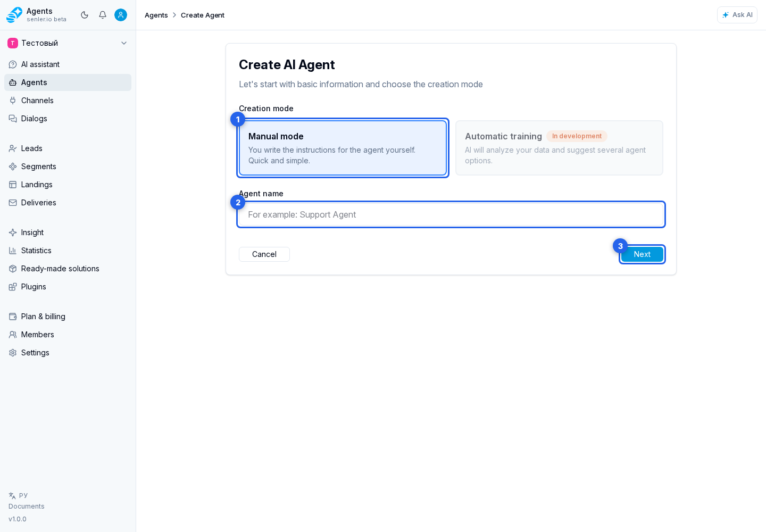The height and width of the screenshot is (532, 766).
Task: Click the Plugins icon in sidebar
Action: click(x=13, y=287)
